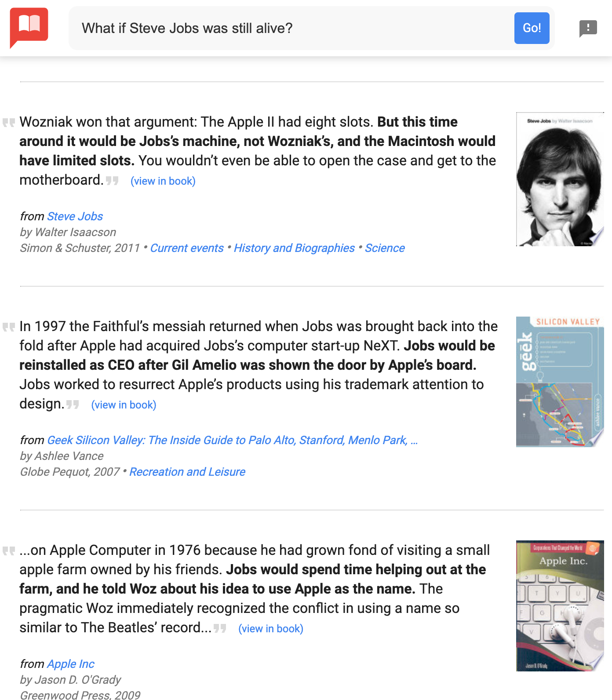View the Gil Amelio quote in book
The width and height of the screenshot is (612, 700).
coord(124,405)
